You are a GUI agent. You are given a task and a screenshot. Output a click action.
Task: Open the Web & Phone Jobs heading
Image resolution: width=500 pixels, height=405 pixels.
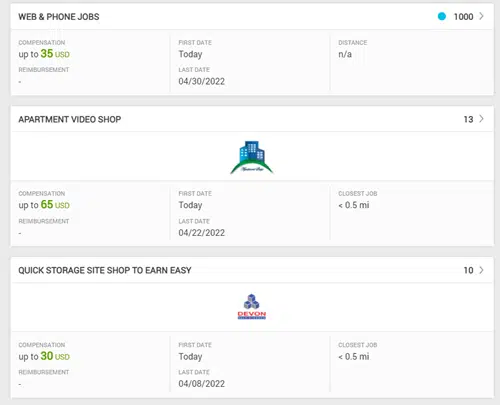tap(59, 17)
